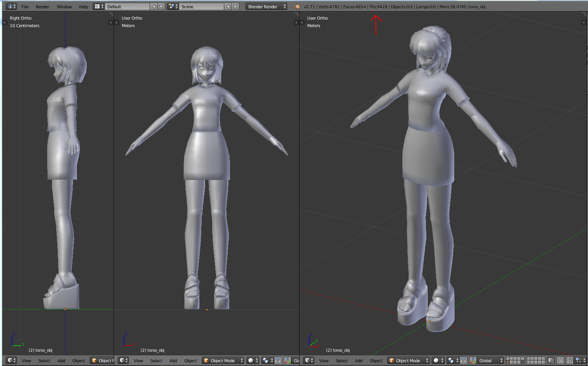
Task: Open editor type selector in middle viewport
Action: pos(123,360)
